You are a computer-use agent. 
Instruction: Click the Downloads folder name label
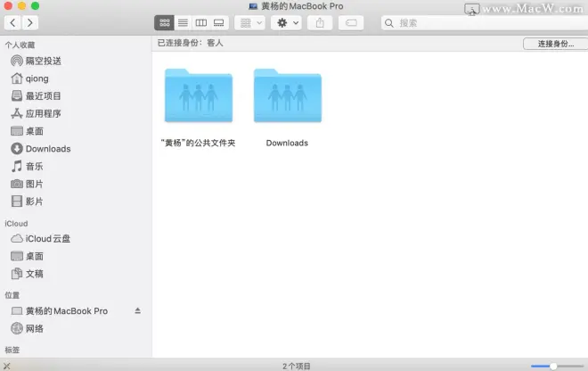pyautogui.click(x=287, y=143)
